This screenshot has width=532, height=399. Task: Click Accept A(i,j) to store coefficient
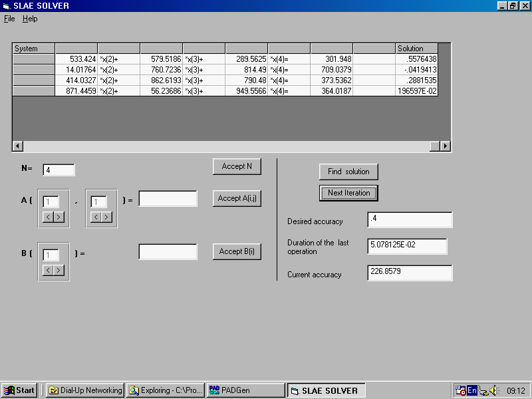237,198
